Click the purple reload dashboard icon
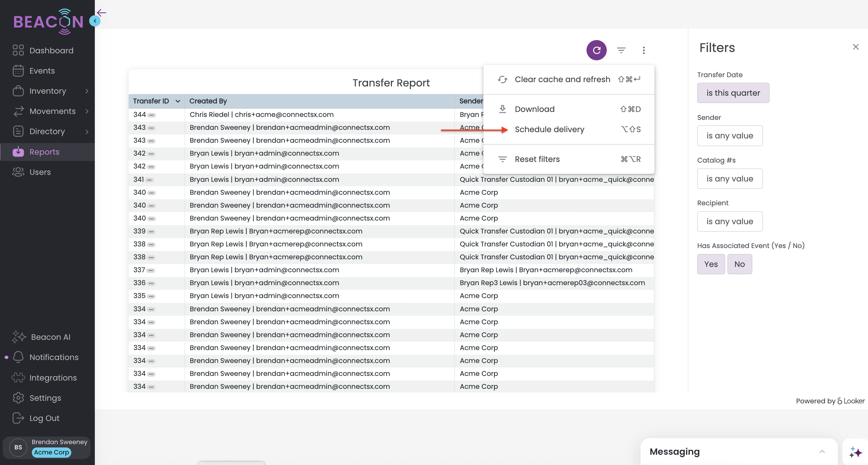Viewport: 868px width, 465px height. [596, 50]
